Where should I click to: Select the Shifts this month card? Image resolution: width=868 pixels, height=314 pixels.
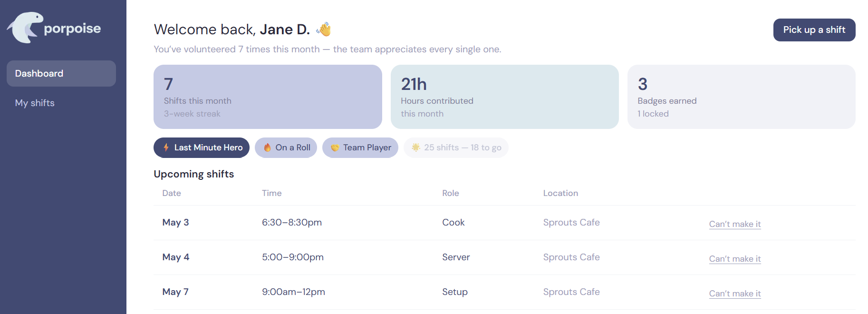(x=268, y=97)
